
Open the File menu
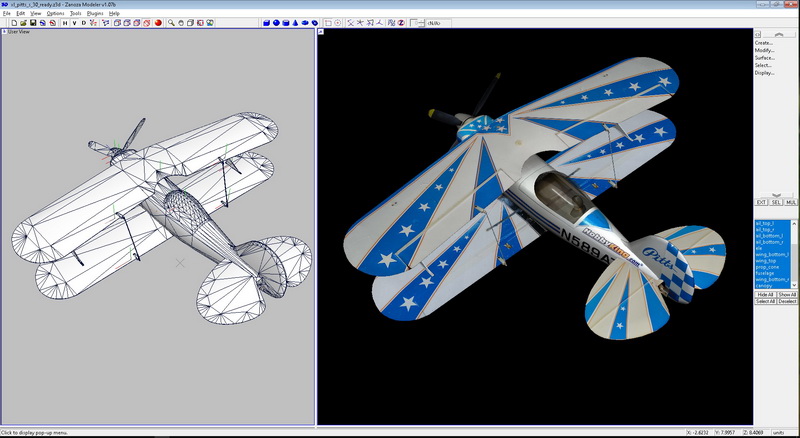click(7, 13)
